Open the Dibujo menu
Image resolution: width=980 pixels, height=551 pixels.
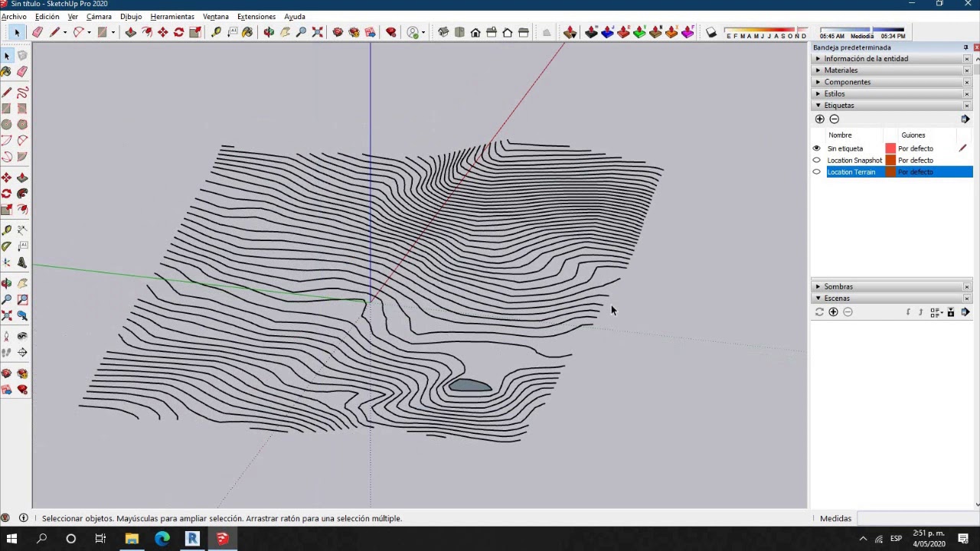pyautogui.click(x=131, y=16)
